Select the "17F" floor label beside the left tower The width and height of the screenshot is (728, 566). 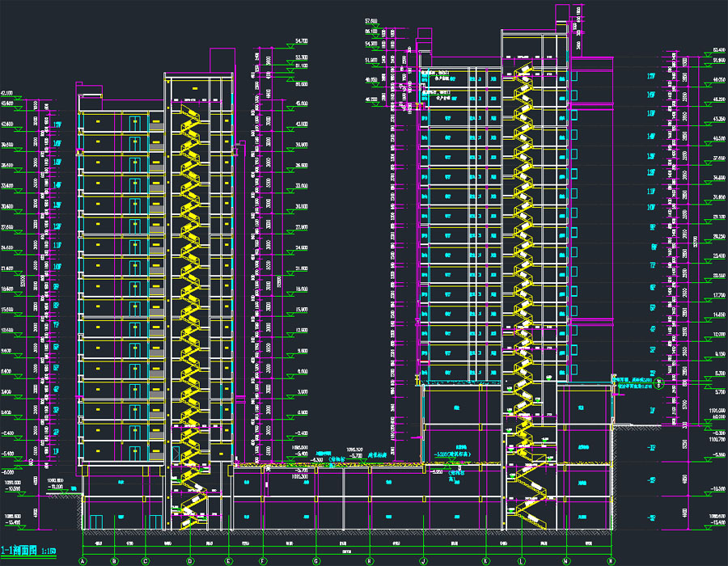coord(57,125)
